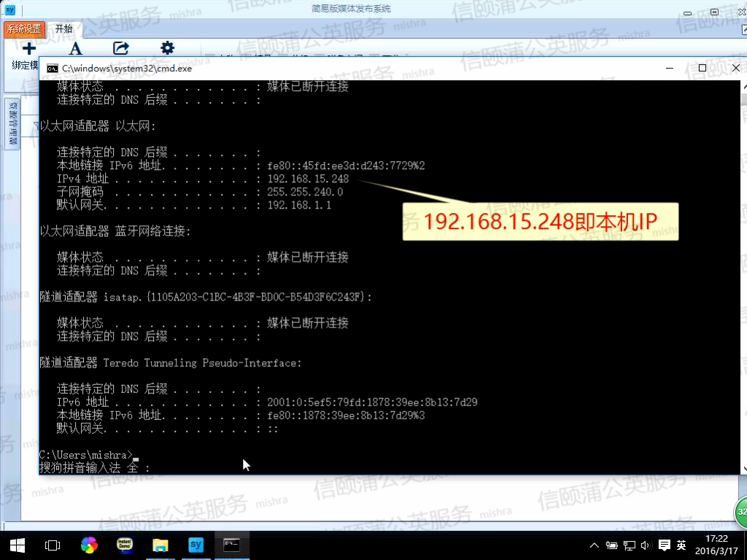Switch to the 开始 tab

64,29
